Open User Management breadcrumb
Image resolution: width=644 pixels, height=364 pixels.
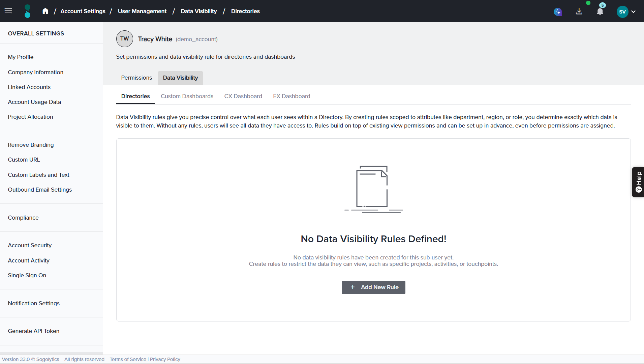(142, 11)
